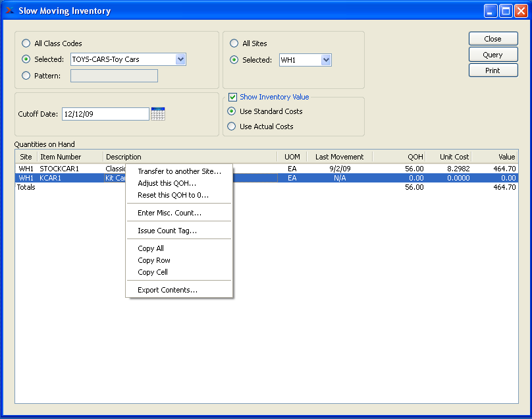Select Adjust this QOH menu entry
532x419 pixels.
(x=167, y=183)
